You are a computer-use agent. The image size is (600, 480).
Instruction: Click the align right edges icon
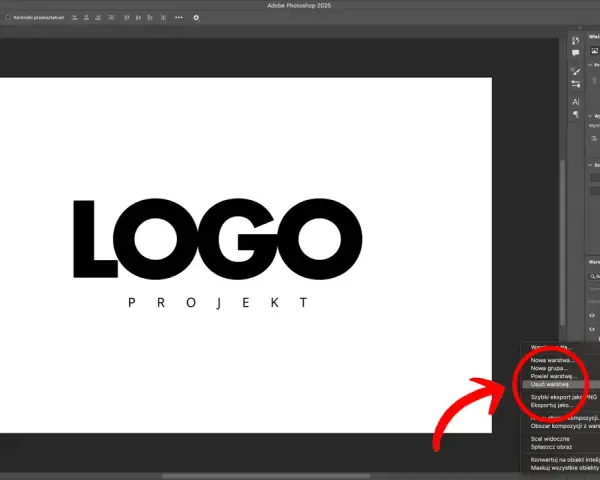(98, 18)
